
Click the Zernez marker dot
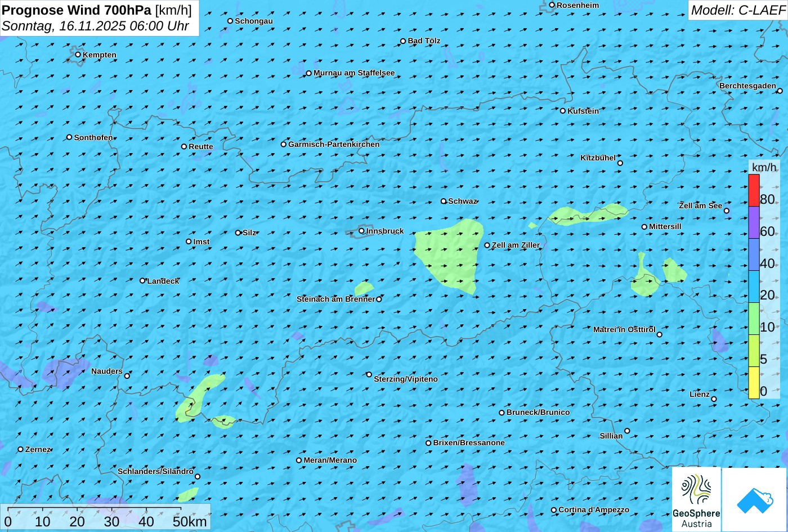pyautogui.click(x=21, y=449)
